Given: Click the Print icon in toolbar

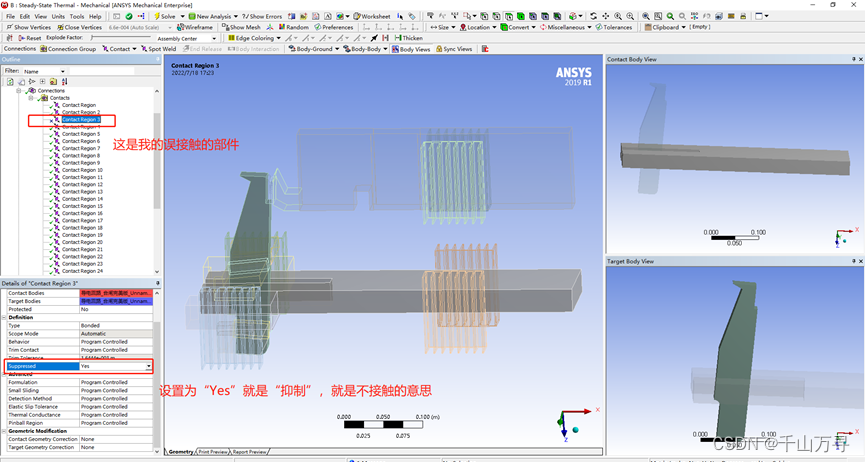Looking at the screenshot, I should point(743,16).
